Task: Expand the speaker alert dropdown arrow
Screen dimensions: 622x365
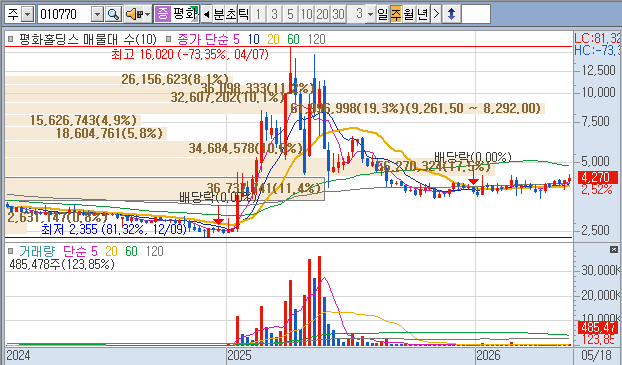Action: 148,15
